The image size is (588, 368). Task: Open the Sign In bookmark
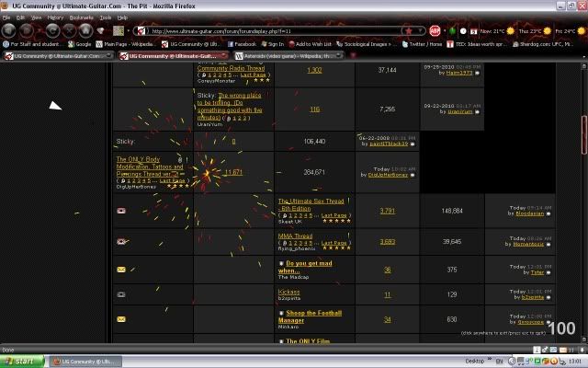pos(273,44)
